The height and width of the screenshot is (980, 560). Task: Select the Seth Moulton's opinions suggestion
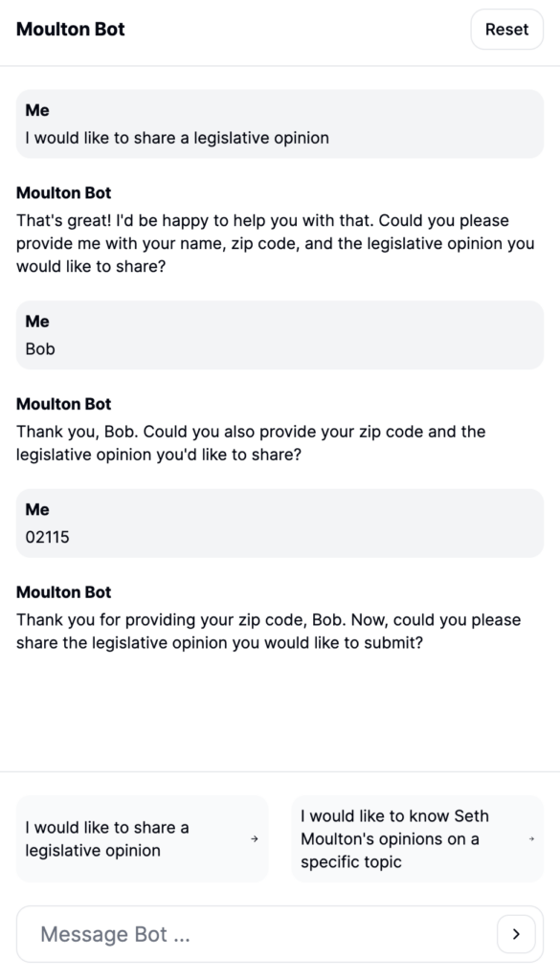(x=417, y=838)
